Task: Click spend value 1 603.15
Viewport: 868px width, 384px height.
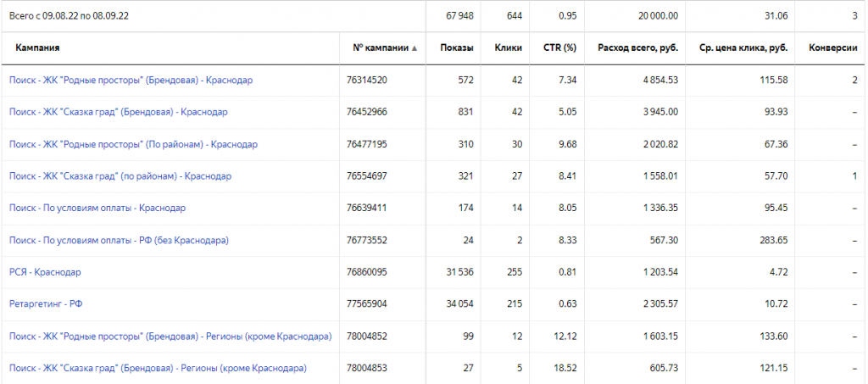Action: pyautogui.click(x=661, y=337)
